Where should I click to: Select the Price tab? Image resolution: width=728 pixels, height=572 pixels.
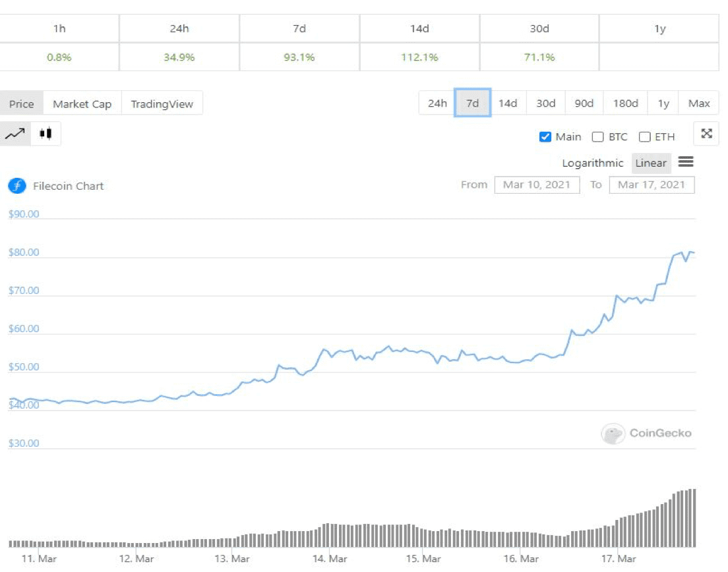(x=21, y=103)
